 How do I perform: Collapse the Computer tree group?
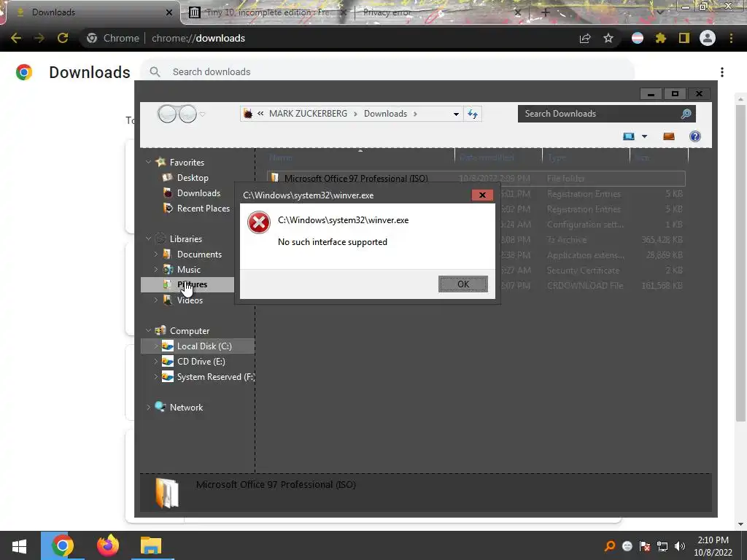point(148,330)
